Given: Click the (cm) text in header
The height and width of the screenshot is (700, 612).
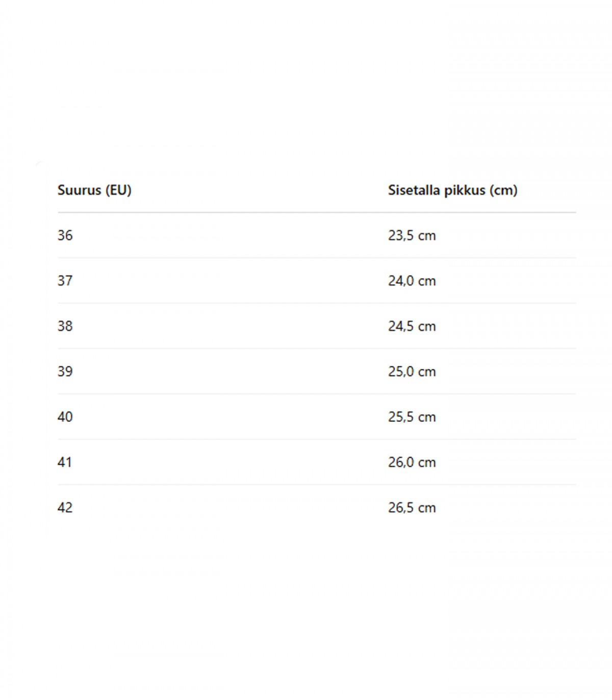Looking at the screenshot, I should (x=503, y=190).
